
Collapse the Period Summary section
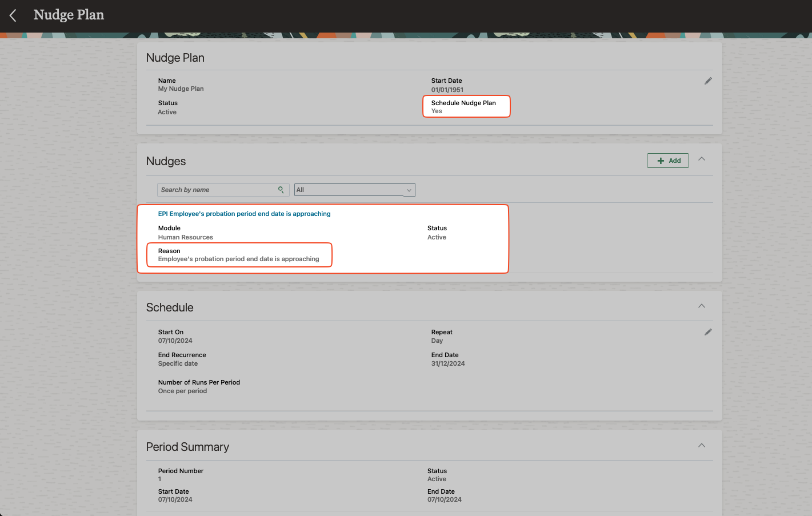[x=702, y=446]
